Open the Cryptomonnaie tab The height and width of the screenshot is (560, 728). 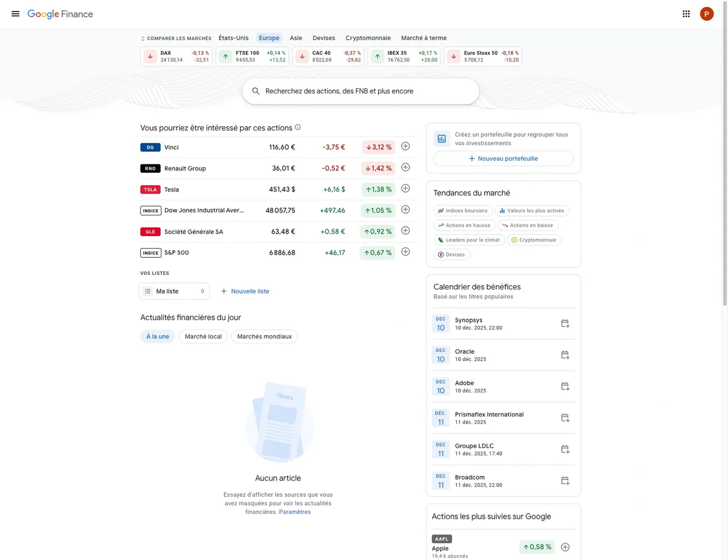pyautogui.click(x=368, y=38)
